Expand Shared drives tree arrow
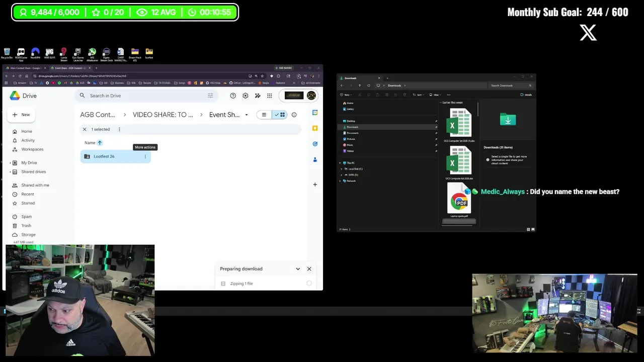This screenshot has height=362, width=644. [11, 172]
